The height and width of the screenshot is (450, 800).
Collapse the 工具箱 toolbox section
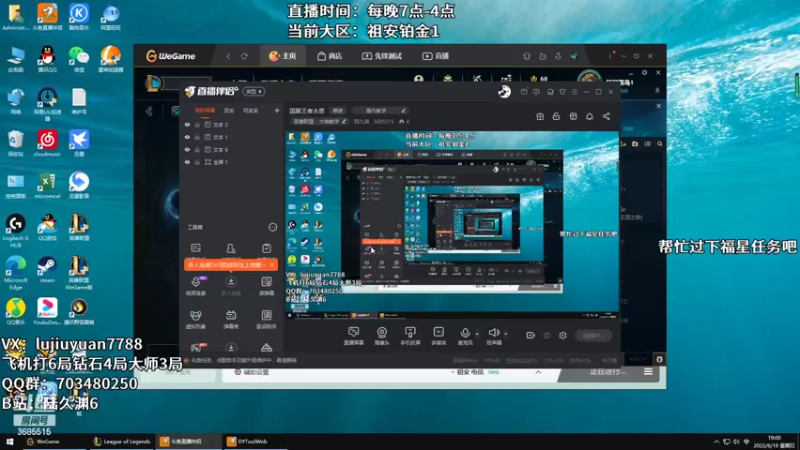272,227
